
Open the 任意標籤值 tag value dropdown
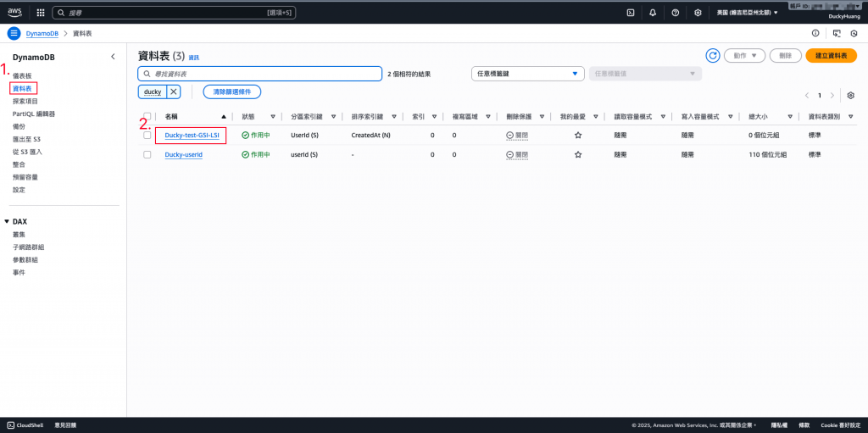tap(645, 74)
